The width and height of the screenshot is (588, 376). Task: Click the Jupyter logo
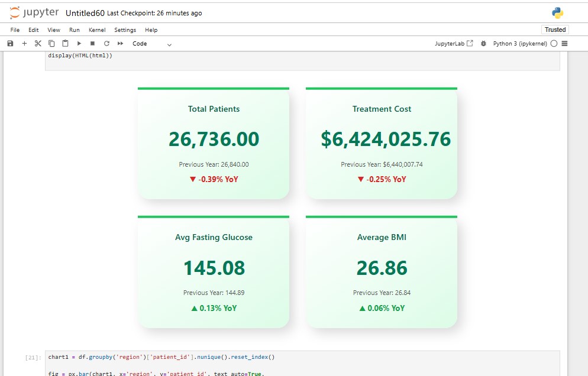click(34, 13)
